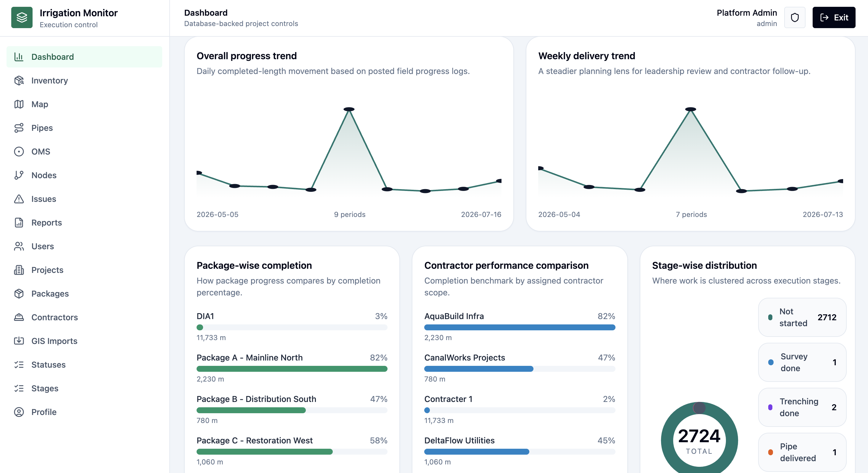
Task: Click the Platform Admin user label
Action: click(747, 13)
